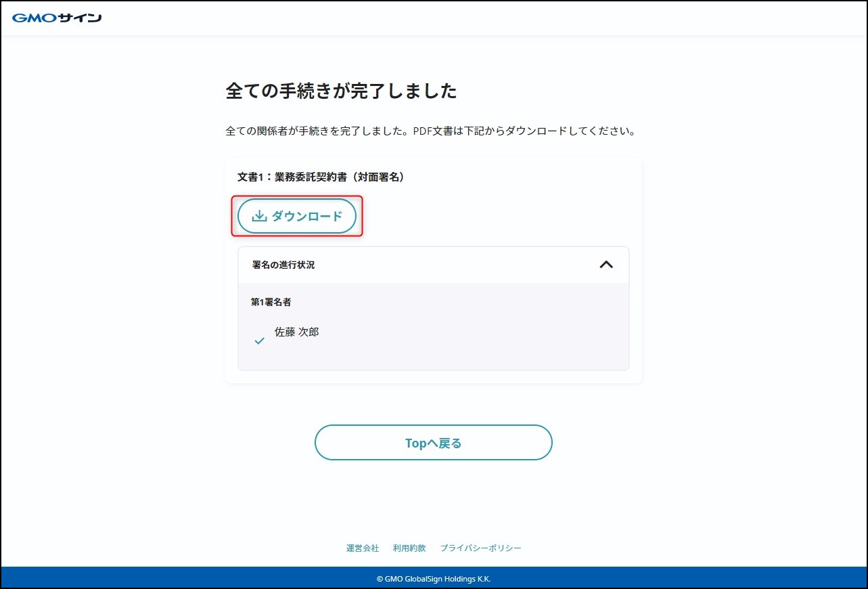Viewport: 868px width, 589px height.
Task: Select the signer name 佐藤 次郎
Action: [x=298, y=332]
